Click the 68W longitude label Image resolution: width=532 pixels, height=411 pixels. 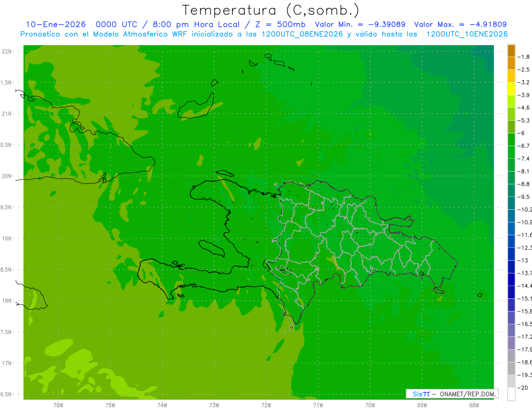coord(473,405)
